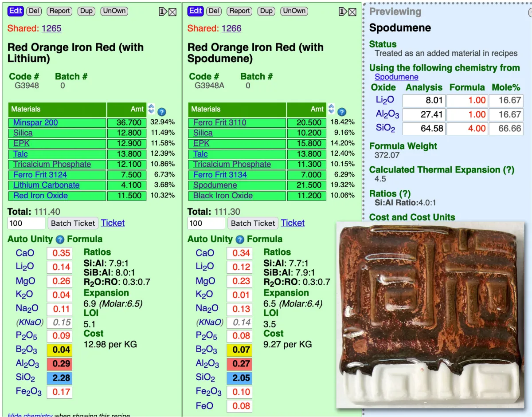This screenshot has width=532, height=417.
Task: Click SiO2 Mole% field 66.66
Action: tap(506, 129)
